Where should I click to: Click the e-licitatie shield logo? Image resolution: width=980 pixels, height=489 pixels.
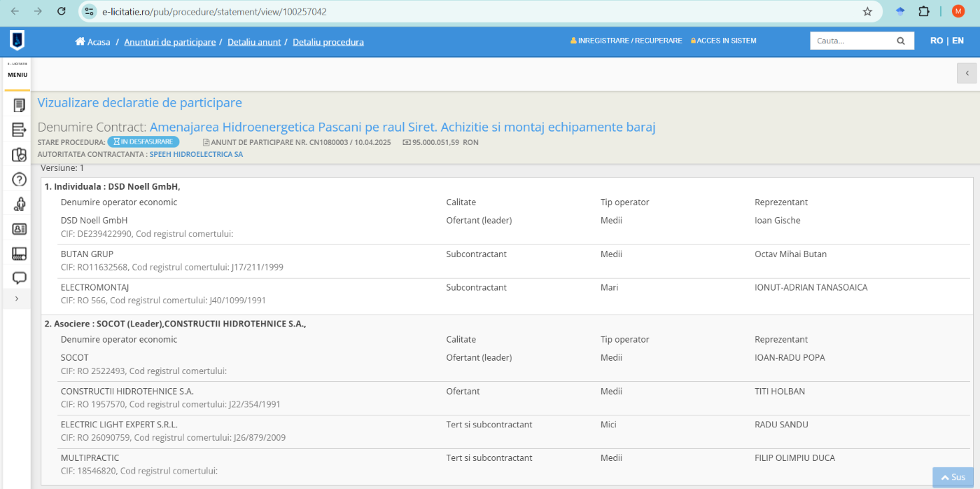(17, 41)
